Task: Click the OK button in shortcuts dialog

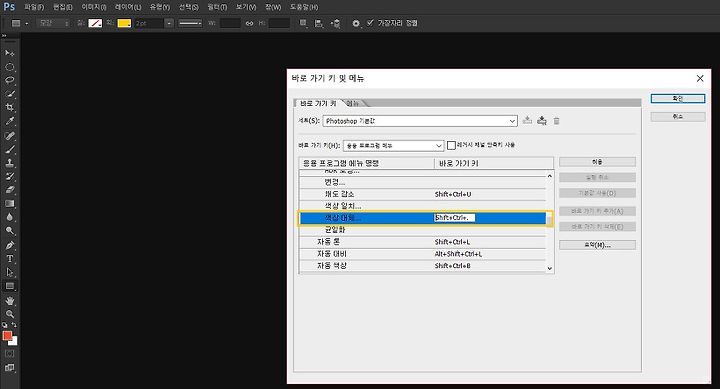Action: [x=678, y=98]
